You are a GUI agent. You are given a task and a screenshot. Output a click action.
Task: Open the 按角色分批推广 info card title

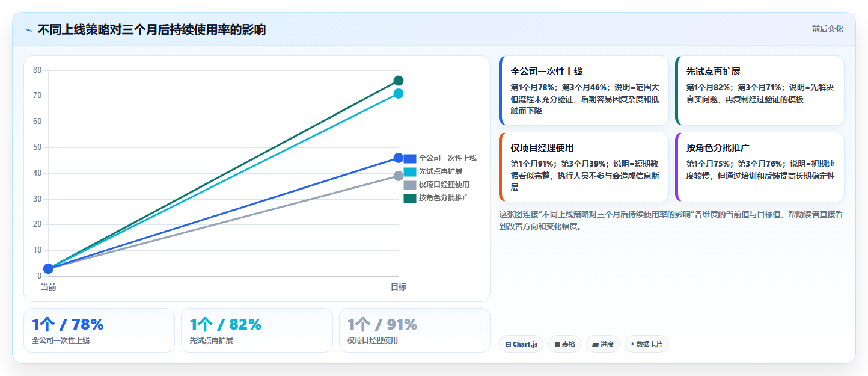pos(718,147)
